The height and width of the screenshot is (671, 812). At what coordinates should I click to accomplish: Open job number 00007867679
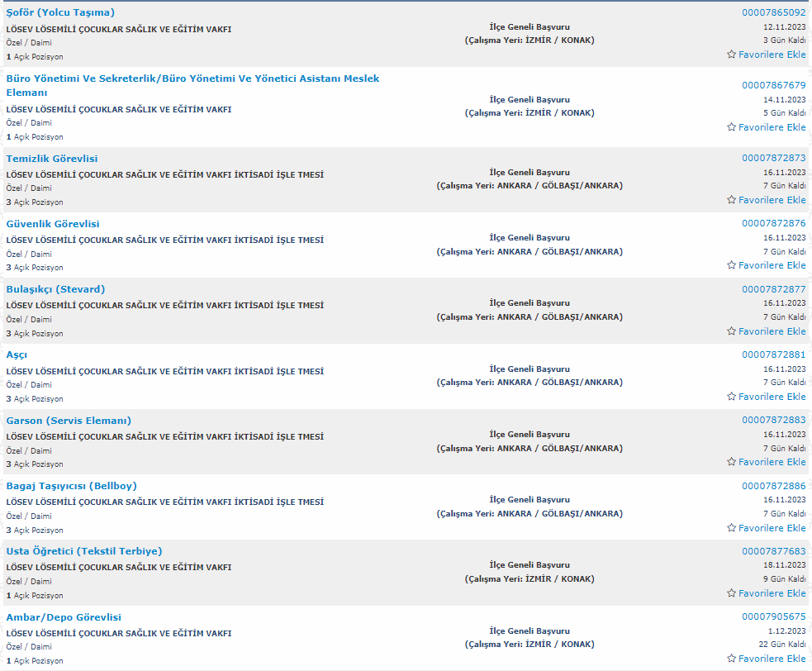pos(773,85)
